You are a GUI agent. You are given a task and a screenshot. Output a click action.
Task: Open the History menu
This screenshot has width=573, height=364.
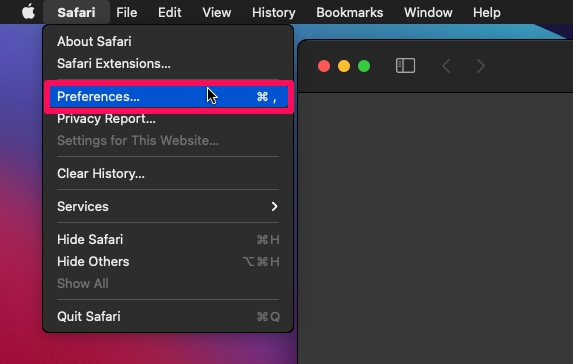(274, 12)
